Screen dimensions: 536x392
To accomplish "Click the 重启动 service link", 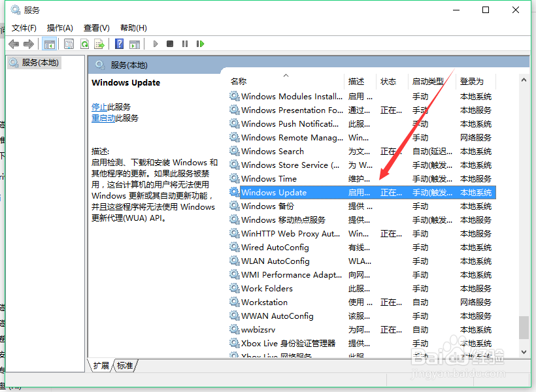I will [103, 118].
